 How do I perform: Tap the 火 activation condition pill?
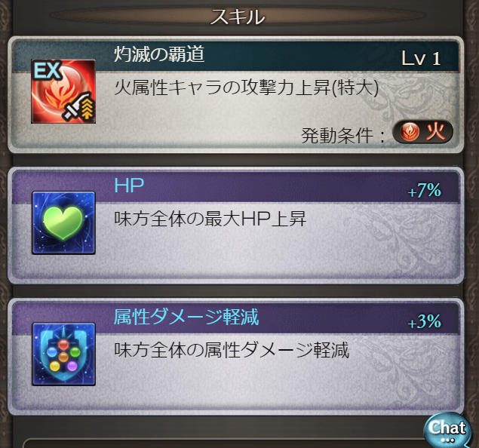point(422,132)
